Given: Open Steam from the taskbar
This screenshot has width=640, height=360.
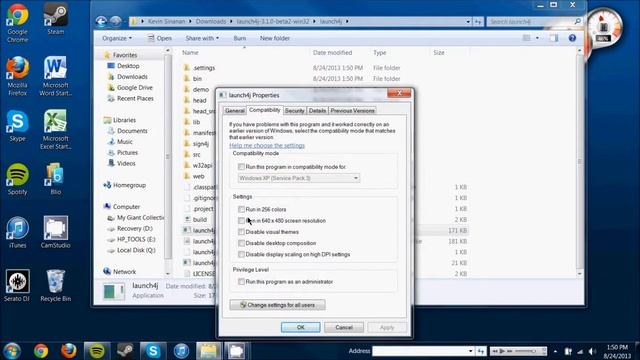Looking at the screenshot, I should click(124, 351).
